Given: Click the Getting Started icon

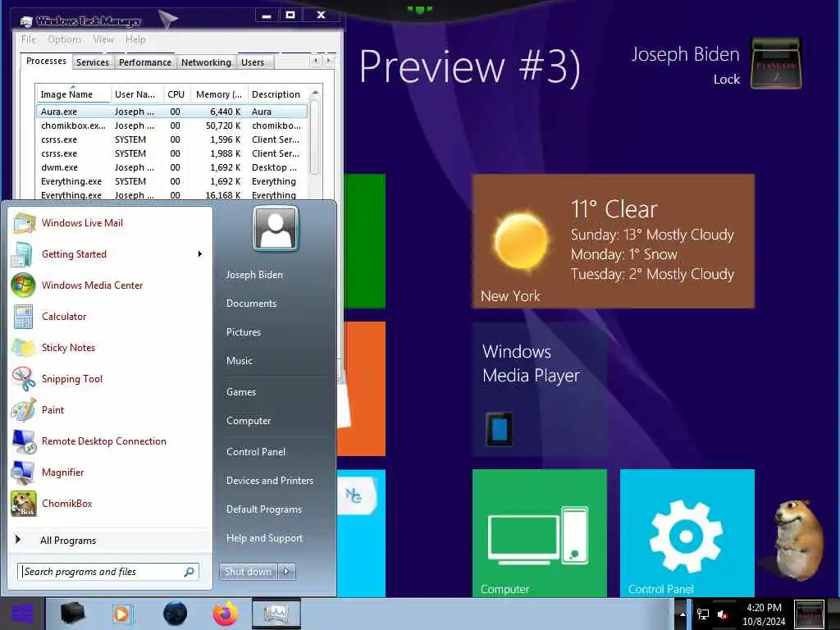Looking at the screenshot, I should (22, 254).
